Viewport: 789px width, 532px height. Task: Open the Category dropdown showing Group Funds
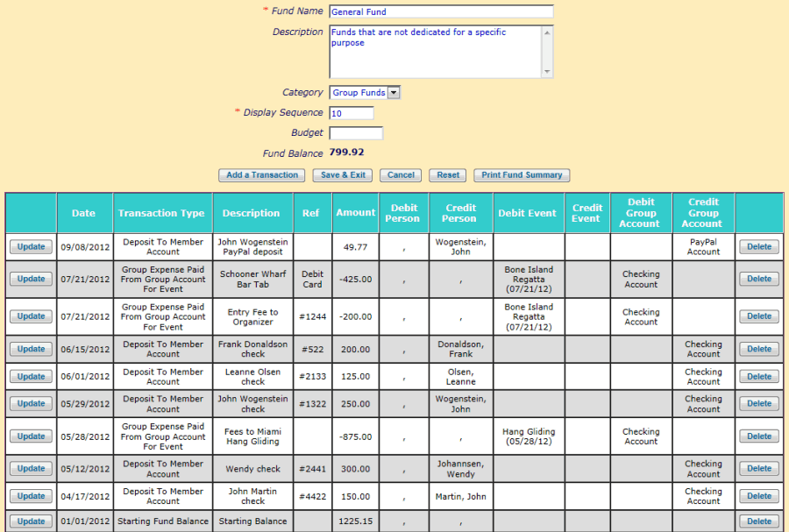pyautogui.click(x=365, y=93)
